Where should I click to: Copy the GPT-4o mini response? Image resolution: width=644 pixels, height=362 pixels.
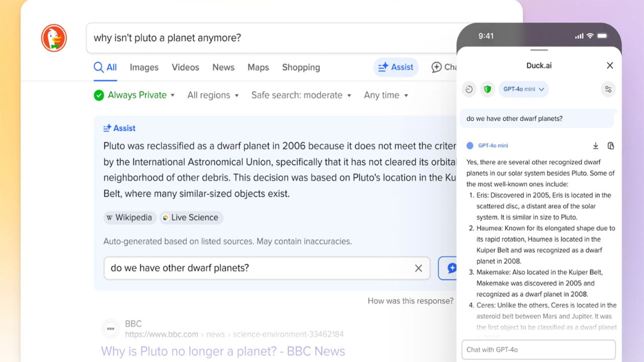[x=611, y=146]
